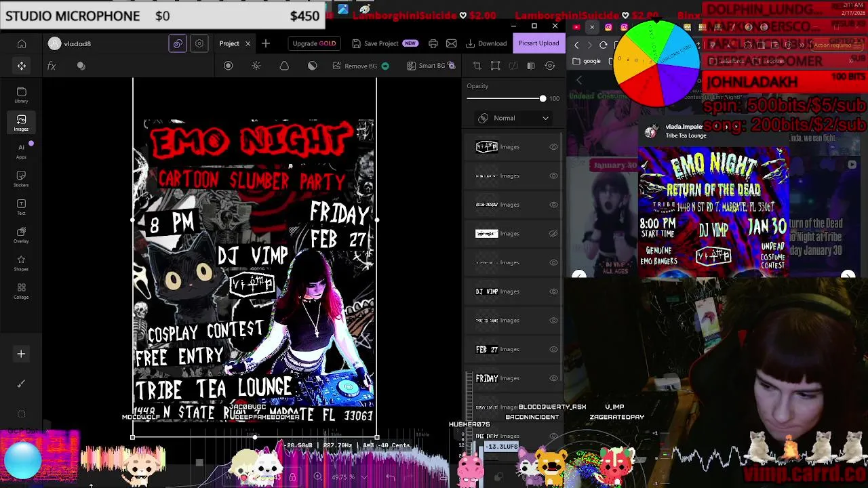Click Save Project button
The width and height of the screenshot is (868, 488).
tap(384, 43)
